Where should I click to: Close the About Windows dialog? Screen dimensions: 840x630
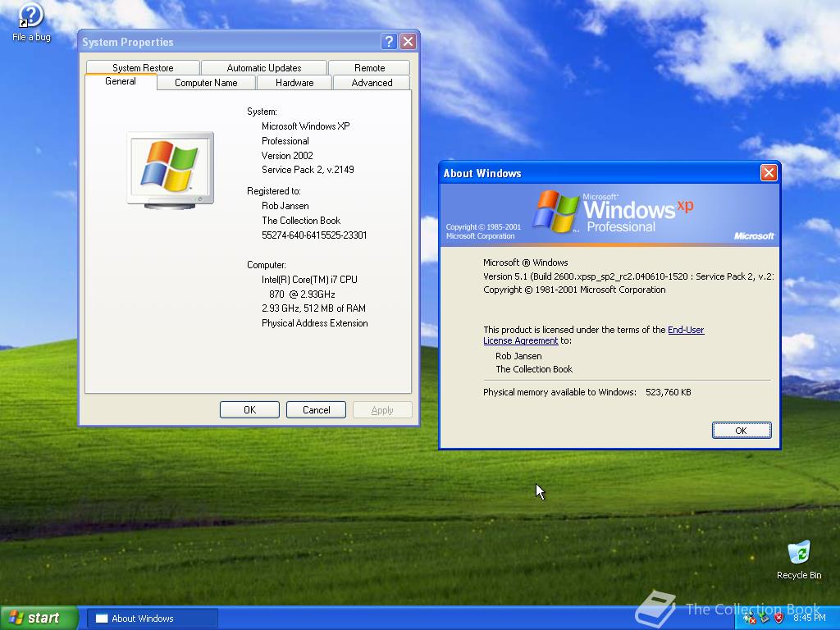pos(769,172)
